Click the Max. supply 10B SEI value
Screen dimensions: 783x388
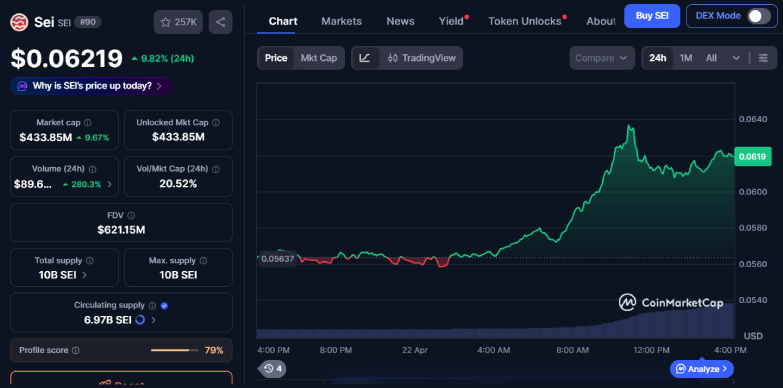178,275
